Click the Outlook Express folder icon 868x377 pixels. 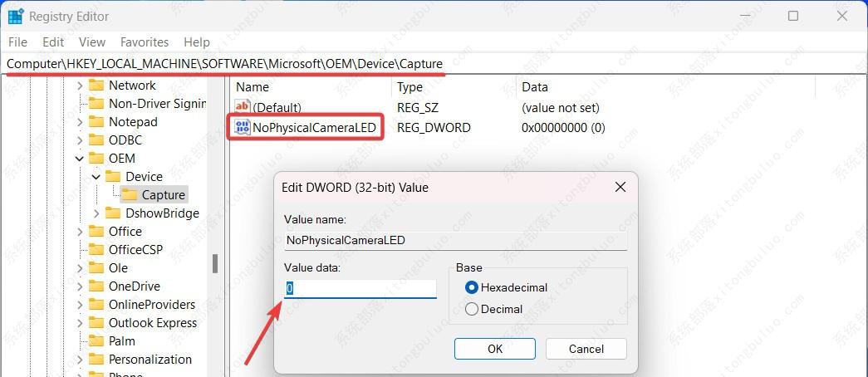[x=96, y=322]
